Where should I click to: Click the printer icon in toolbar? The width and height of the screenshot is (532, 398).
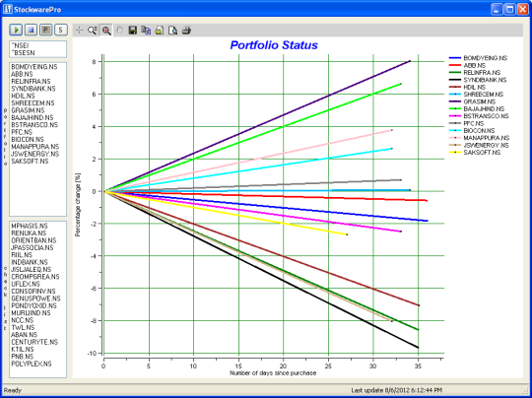click(x=186, y=31)
